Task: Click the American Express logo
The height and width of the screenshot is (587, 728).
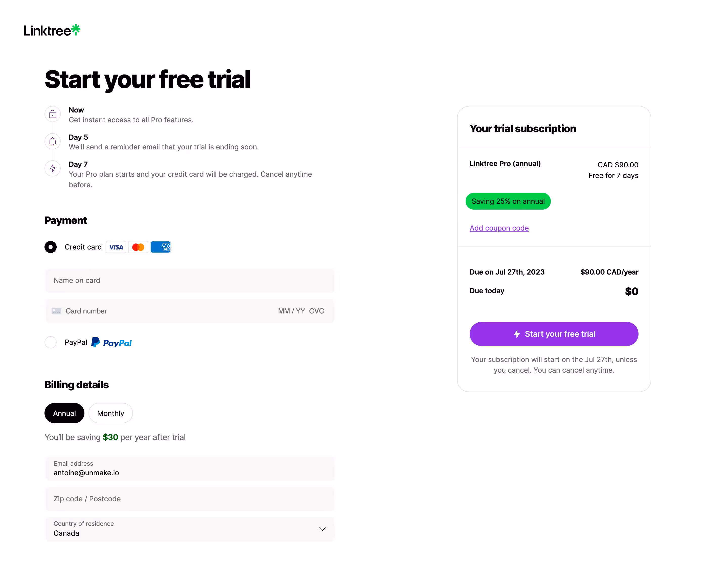Action: pyautogui.click(x=160, y=247)
